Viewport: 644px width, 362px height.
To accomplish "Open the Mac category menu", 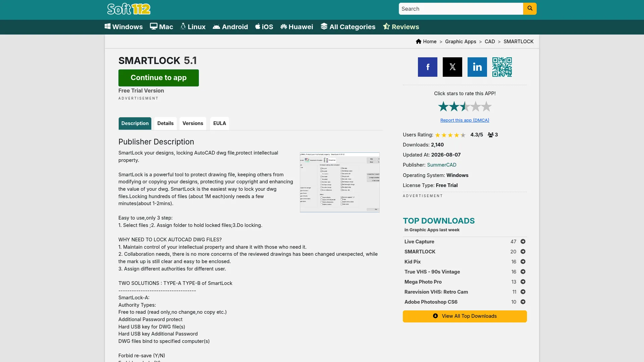I will point(161,27).
